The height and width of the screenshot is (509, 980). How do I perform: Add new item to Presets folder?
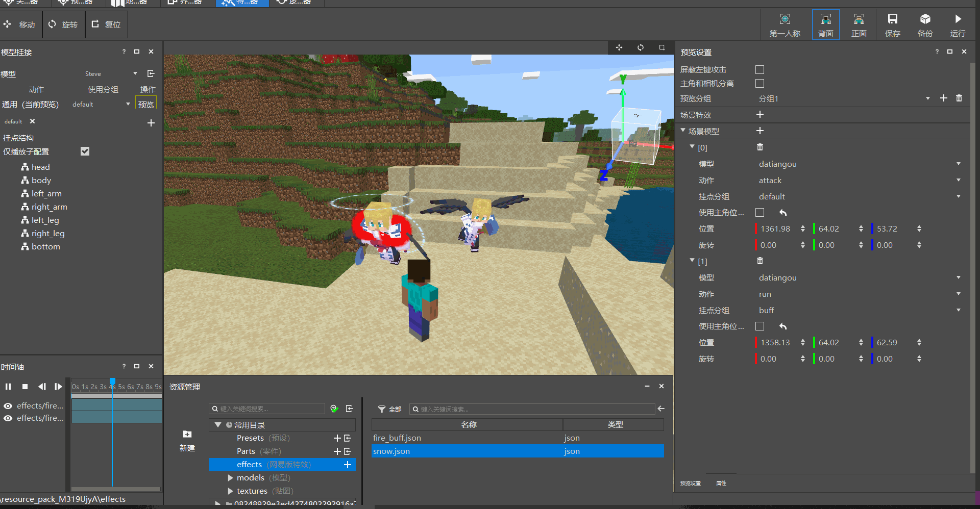point(337,438)
